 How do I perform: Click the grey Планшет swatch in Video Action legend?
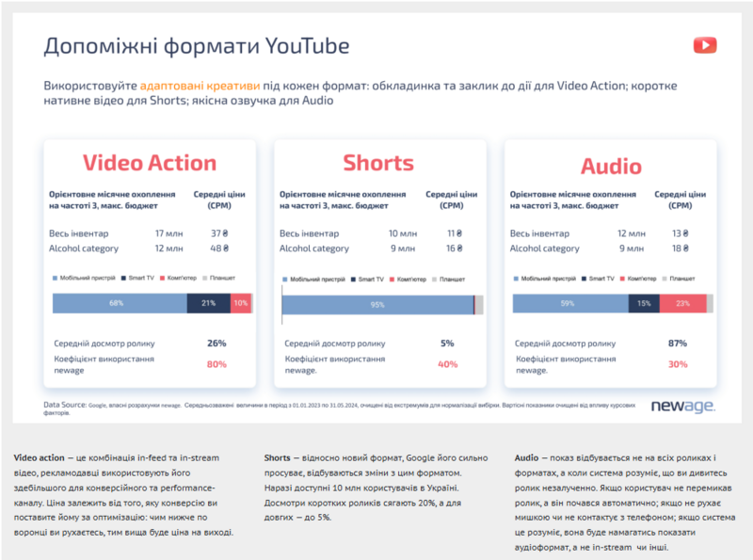[205, 278]
